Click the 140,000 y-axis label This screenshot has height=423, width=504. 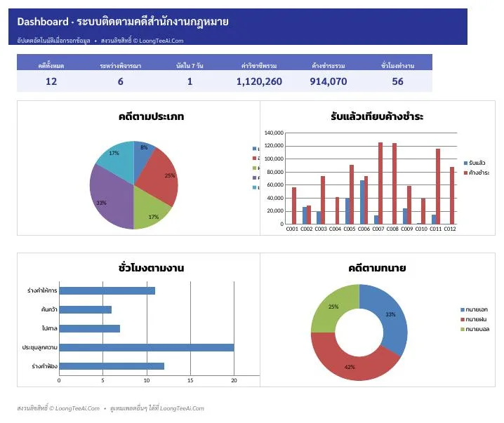(274, 133)
